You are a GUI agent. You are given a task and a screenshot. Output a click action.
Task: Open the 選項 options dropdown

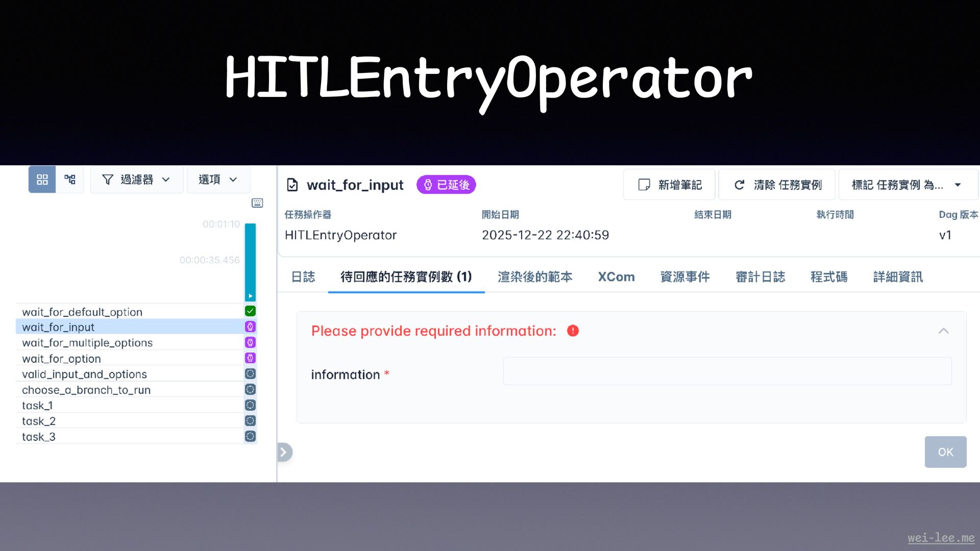coord(218,180)
